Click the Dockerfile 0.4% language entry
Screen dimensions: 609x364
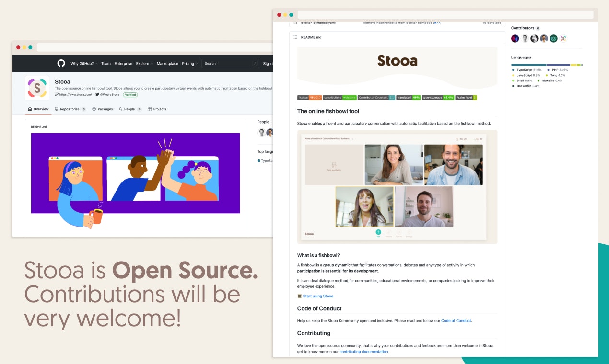[x=526, y=86]
